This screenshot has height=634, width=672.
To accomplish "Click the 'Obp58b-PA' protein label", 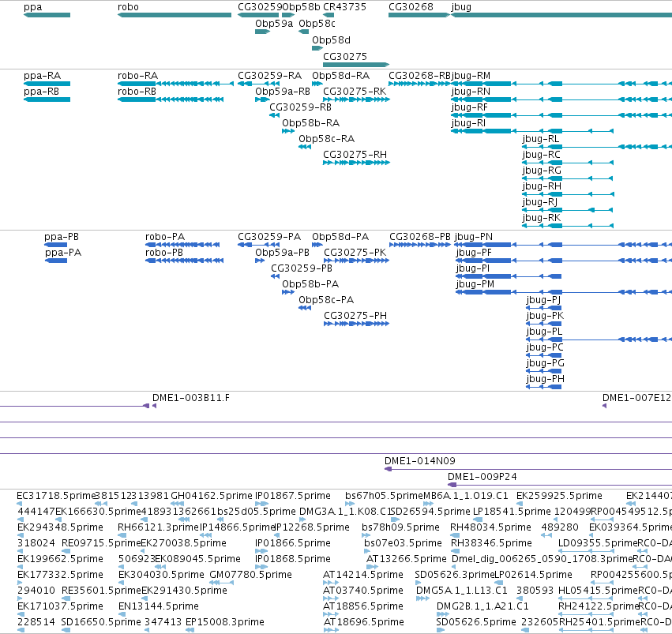I will [310, 284].
